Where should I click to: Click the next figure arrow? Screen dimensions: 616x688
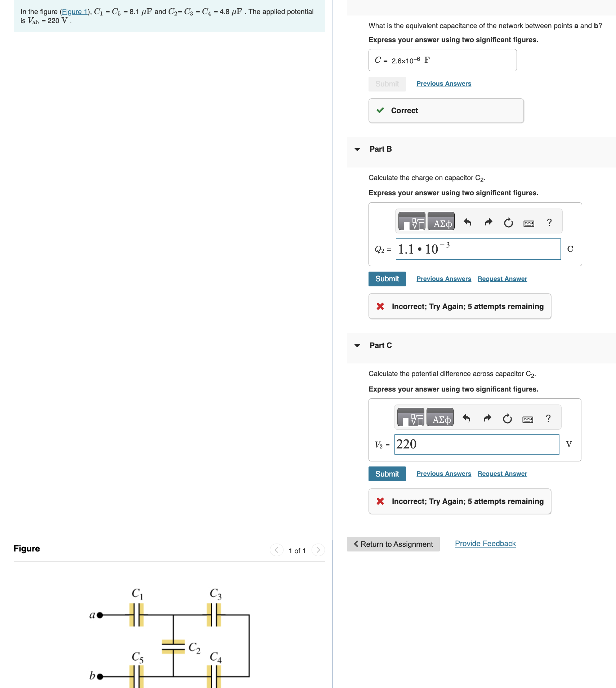pyautogui.click(x=318, y=550)
